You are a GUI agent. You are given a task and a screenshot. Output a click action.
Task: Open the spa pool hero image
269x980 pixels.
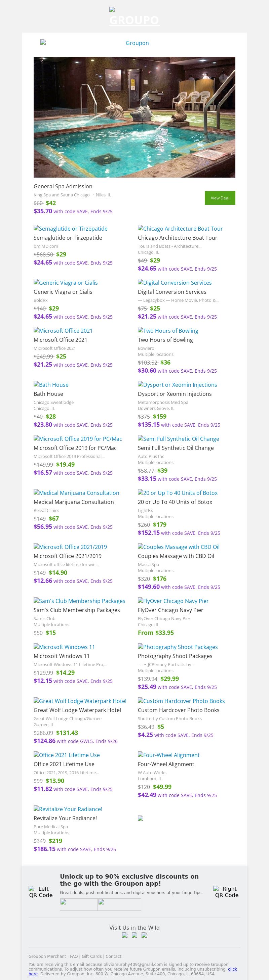pyautogui.click(x=134, y=117)
